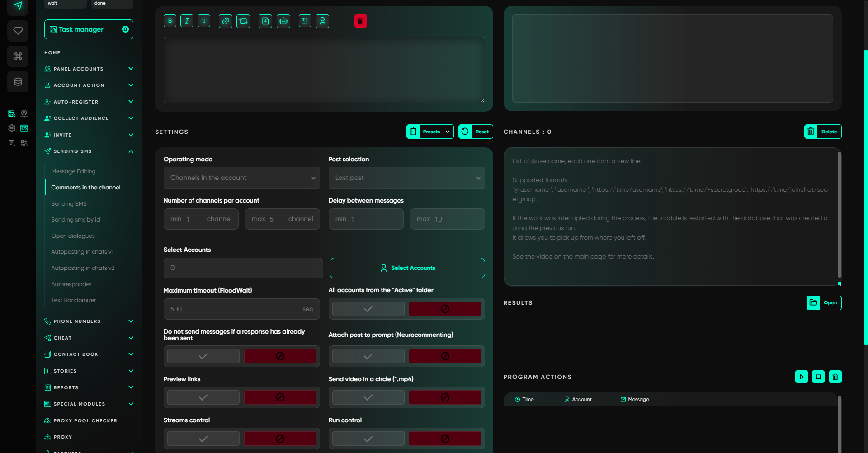This screenshot has height=453, width=868.
Task: Open the Post selection dropdown showing Last post
Action: click(406, 178)
